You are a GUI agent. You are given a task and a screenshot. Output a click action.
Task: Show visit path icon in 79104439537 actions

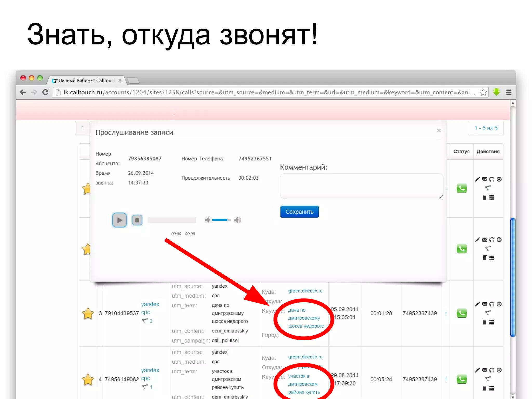(488, 312)
